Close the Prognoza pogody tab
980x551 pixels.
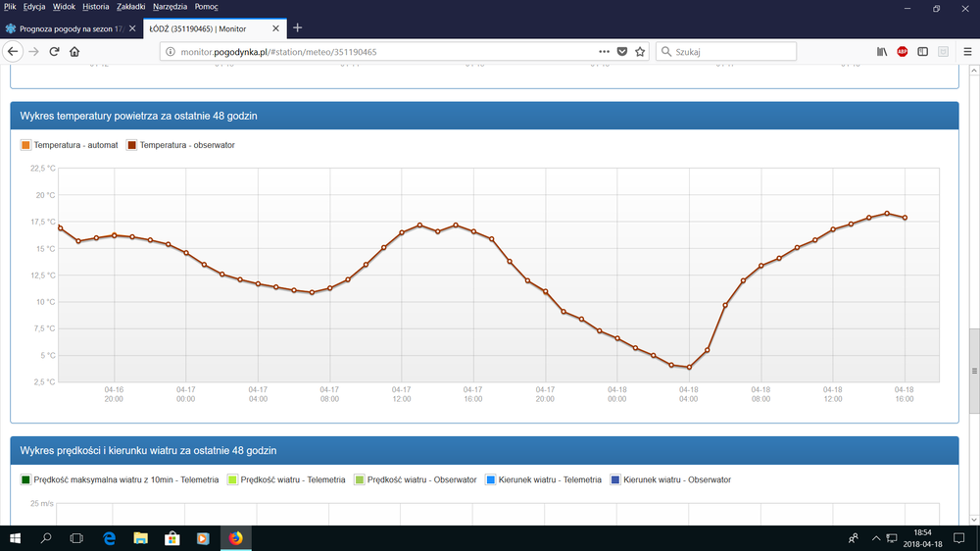click(132, 28)
